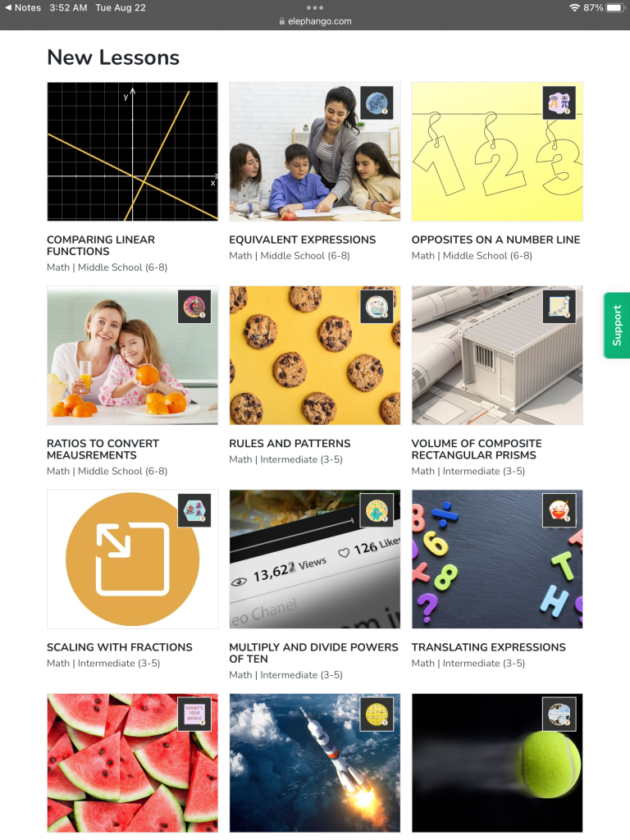Select the linear functions graph thumbnail
Screen dimensions: 630x840
(x=132, y=152)
